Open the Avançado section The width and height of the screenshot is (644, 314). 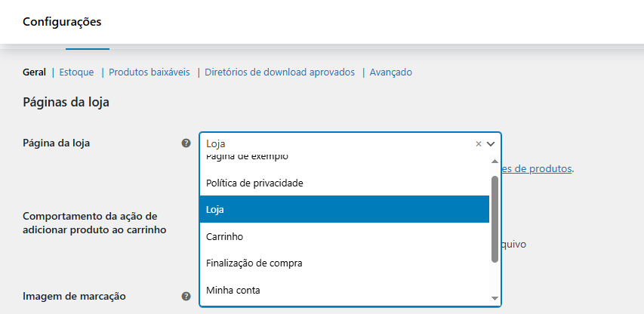pyautogui.click(x=390, y=72)
